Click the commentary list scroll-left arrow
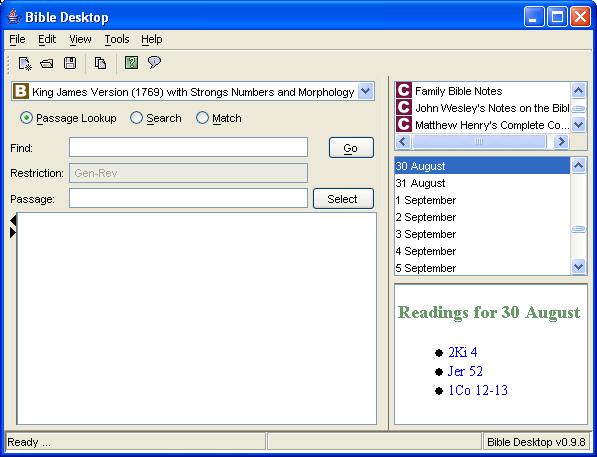This screenshot has width=597, height=457. (403, 142)
